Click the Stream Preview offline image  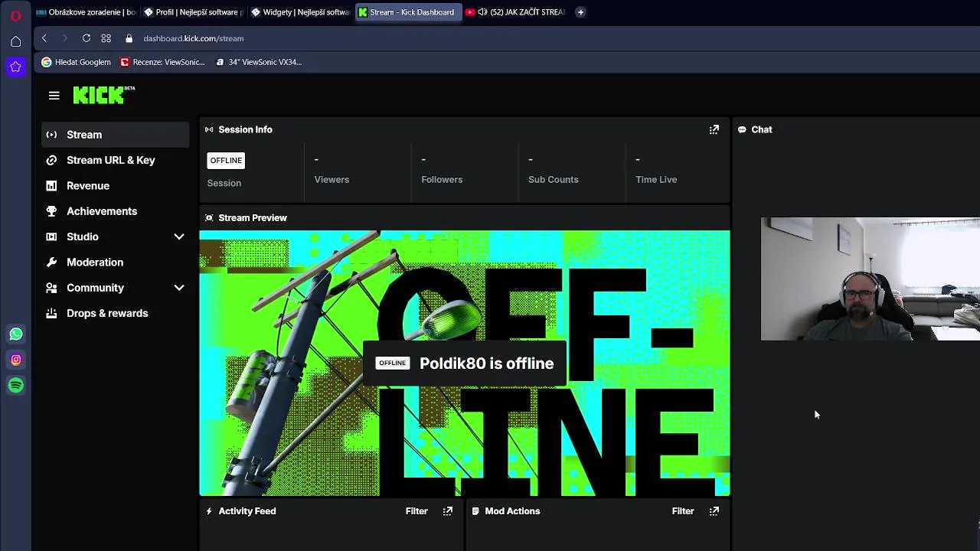tap(465, 364)
